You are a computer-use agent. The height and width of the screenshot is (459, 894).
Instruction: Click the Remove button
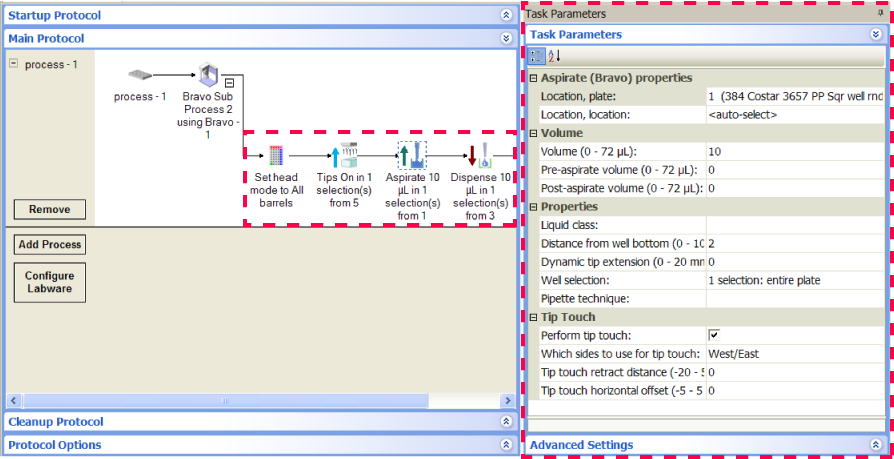tap(49, 210)
